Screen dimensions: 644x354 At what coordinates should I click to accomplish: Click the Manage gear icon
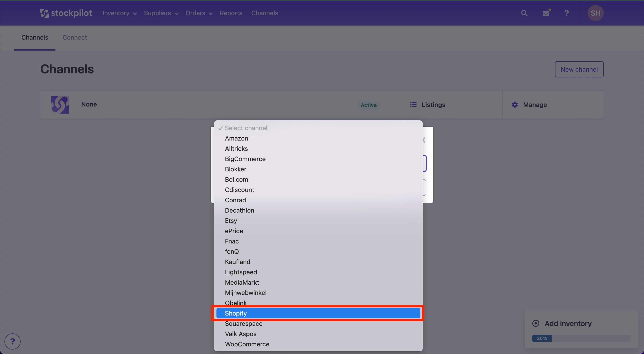(515, 104)
